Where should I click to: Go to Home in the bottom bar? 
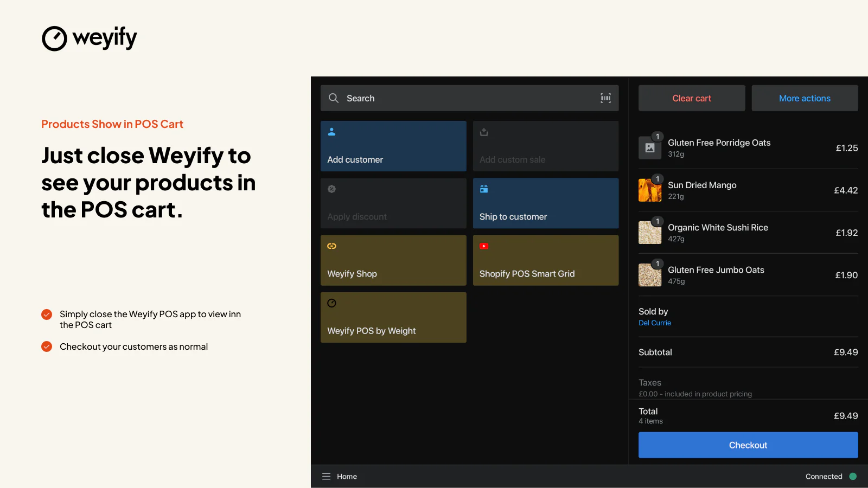tap(347, 477)
